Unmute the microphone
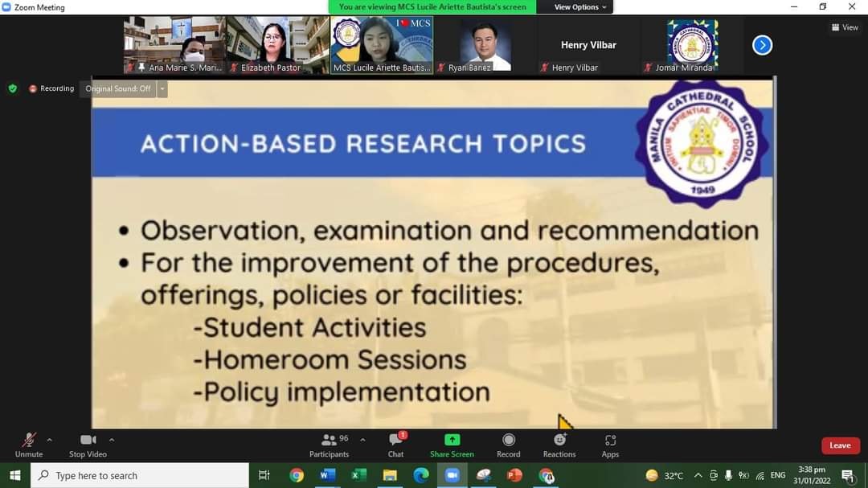The image size is (868, 488). 28,441
